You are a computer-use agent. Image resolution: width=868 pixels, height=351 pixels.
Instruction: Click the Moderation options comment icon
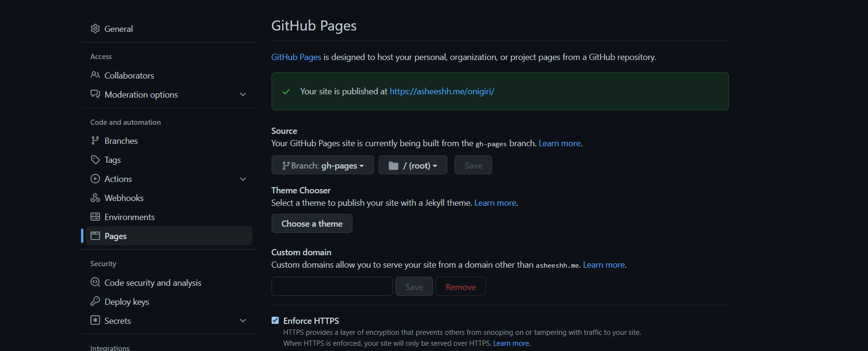click(95, 94)
